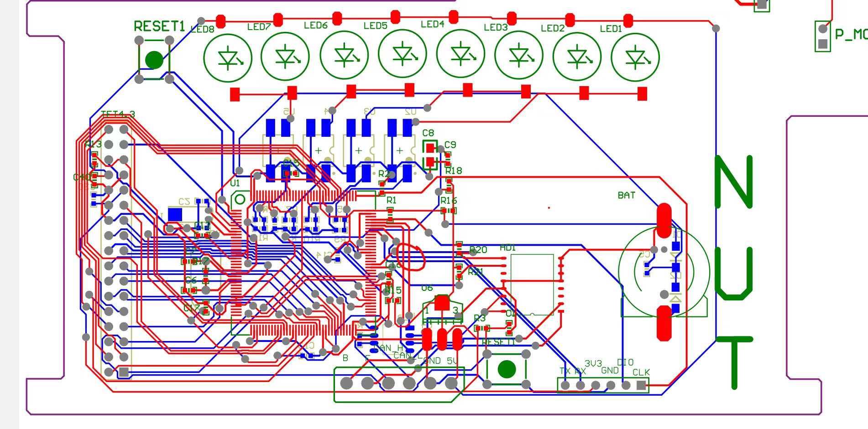This screenshot has height=429, width=868.
Task: Select the upper red battery holder pad
Action: coord(664,221)
